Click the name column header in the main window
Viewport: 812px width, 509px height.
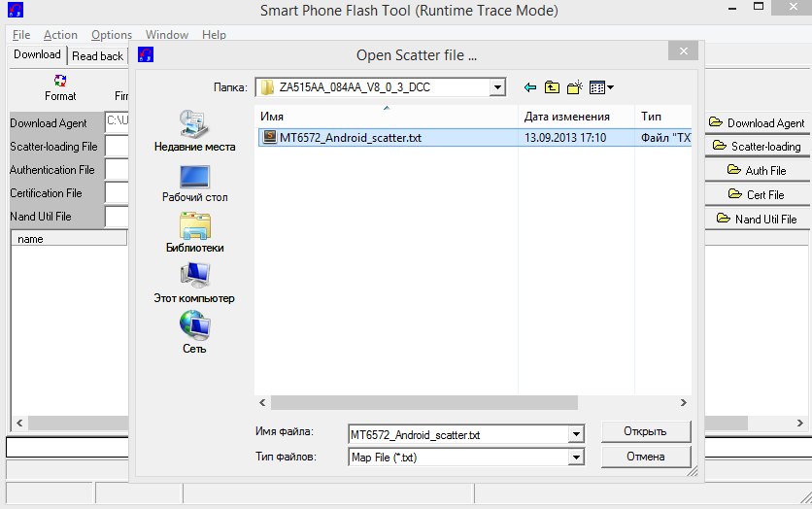point(69,239)
